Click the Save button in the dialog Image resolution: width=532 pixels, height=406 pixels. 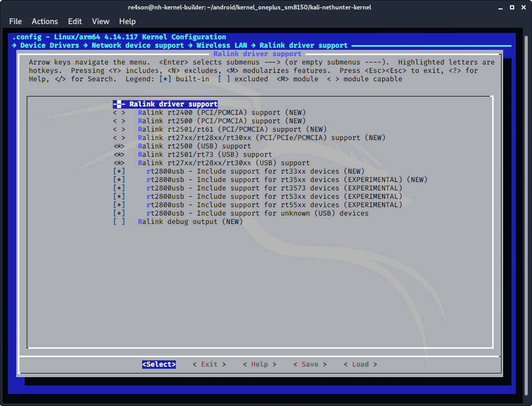tap(310, 364)
